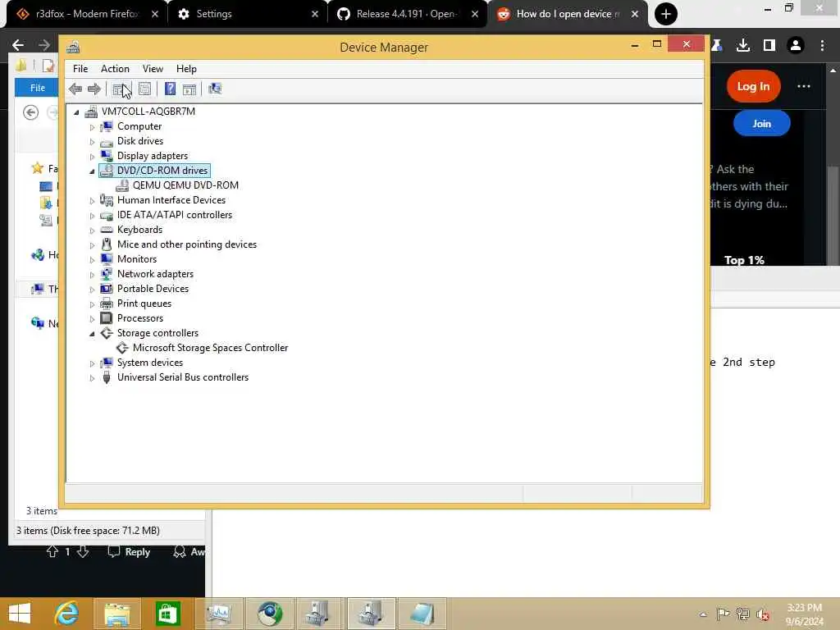The width and height of the screenshot is (840, 630).
Task: Click File Explorer back arrow button
Action: pos(30,112)
